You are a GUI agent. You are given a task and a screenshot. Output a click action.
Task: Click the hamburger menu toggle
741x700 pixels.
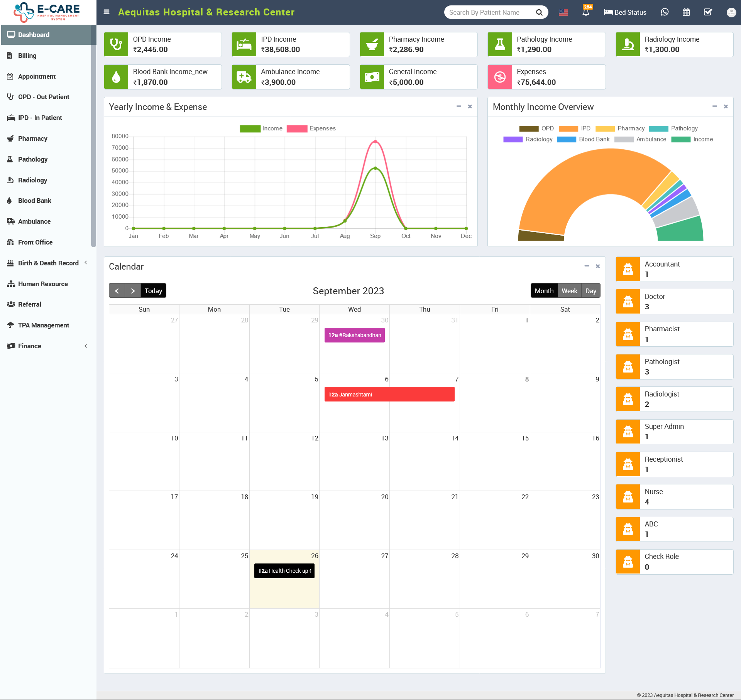[x=106, y=12]
